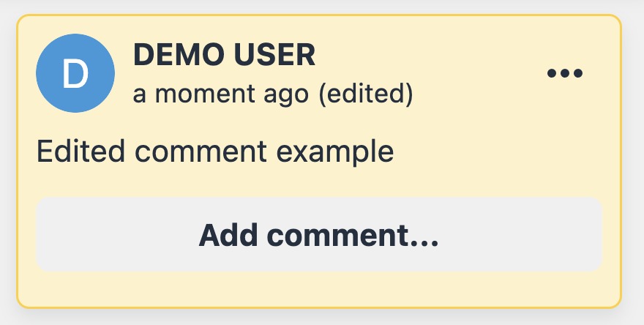
Task: Focus the Add comment reply field
Action: 319,236
